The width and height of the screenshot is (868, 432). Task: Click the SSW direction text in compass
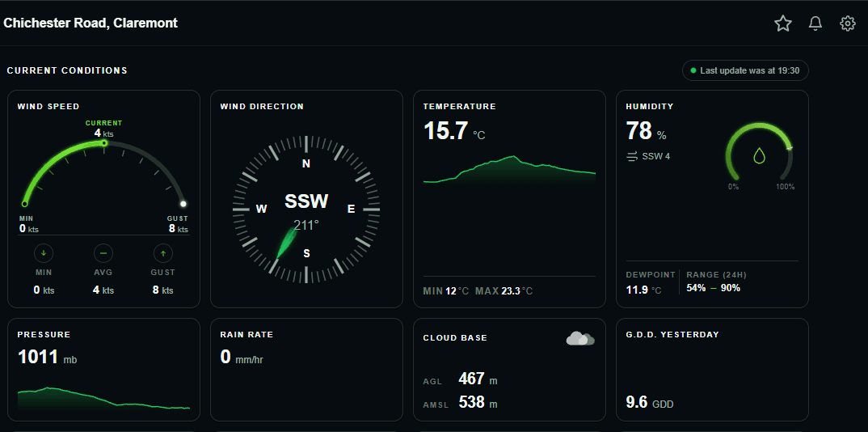306,201
